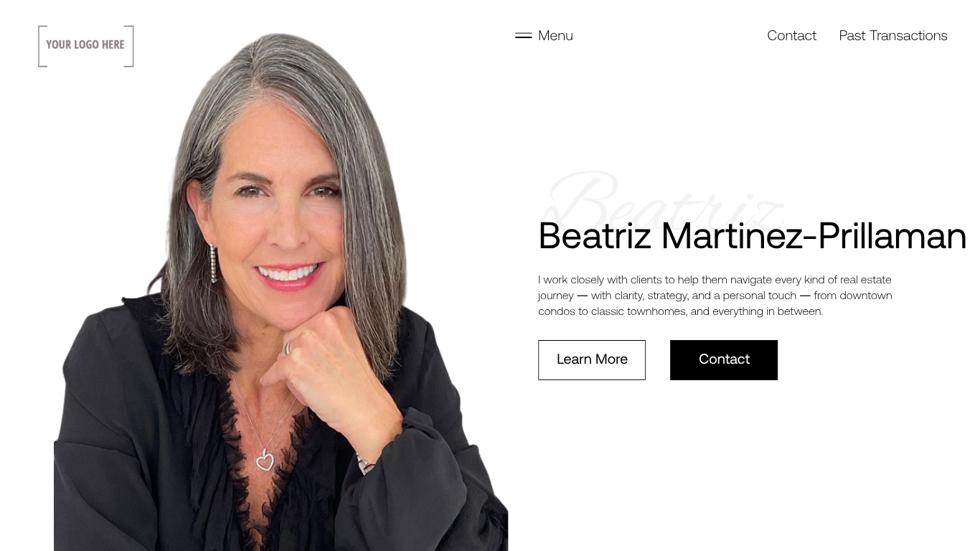The width and height of the screenshot is (980, 551).
Task: Click the real estate description paragraph
Action: pos(715,296)
